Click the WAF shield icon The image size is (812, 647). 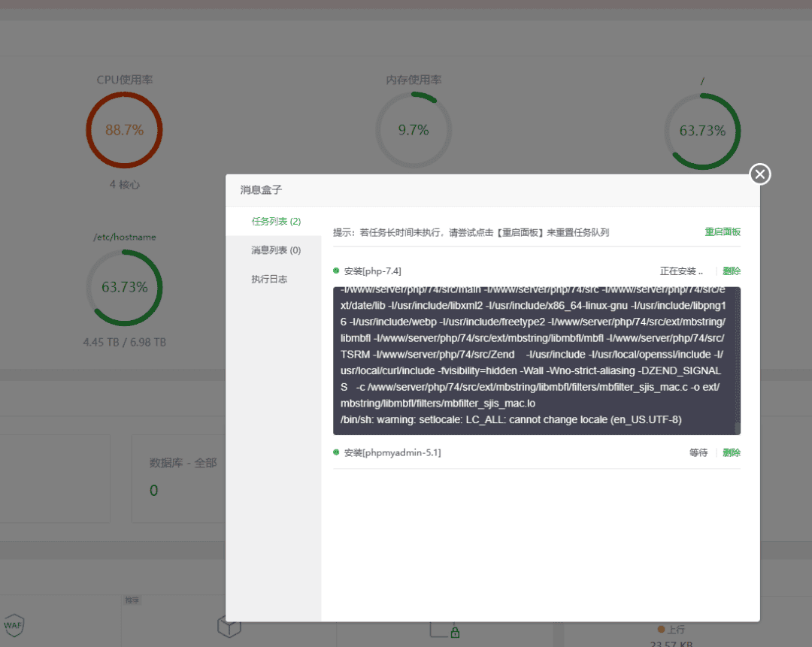coord(13,624)
